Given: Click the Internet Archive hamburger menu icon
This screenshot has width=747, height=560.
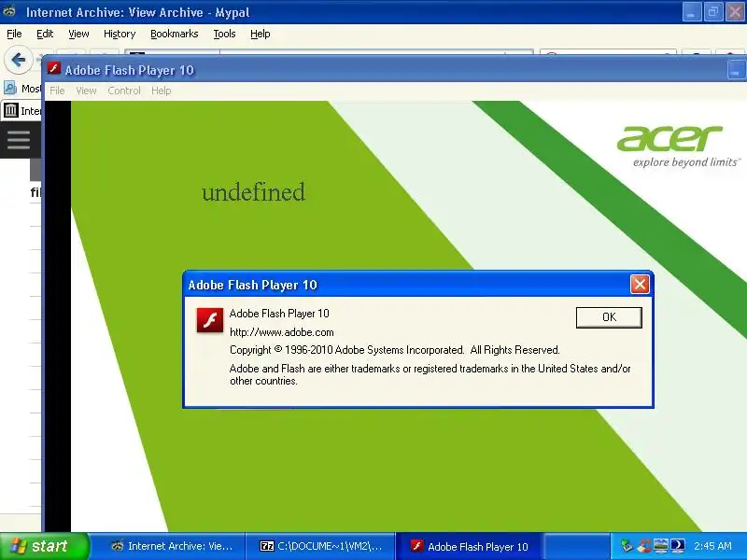Looking at the screenshot, I should pyautogui.click(x=19, y=140).
